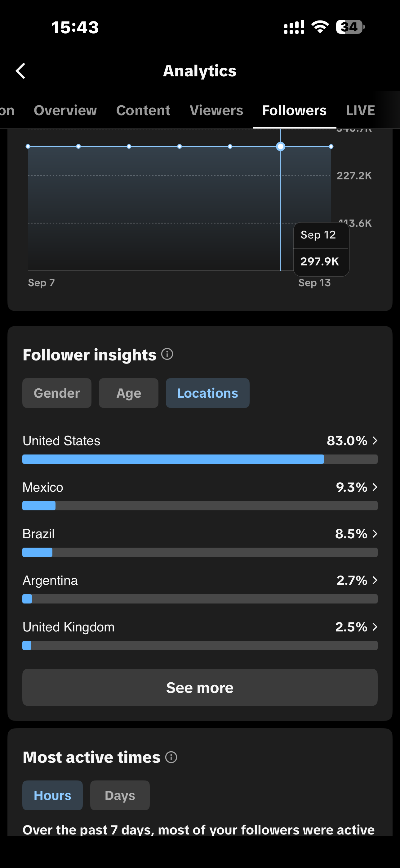Tap the battery status icon

point(350,27)
